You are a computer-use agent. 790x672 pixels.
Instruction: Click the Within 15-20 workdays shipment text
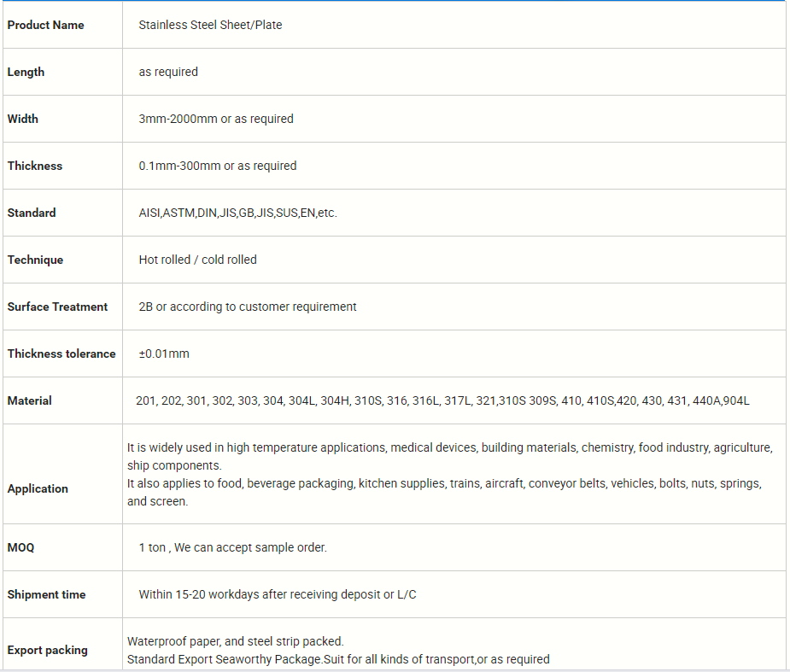tap(278, 595)
